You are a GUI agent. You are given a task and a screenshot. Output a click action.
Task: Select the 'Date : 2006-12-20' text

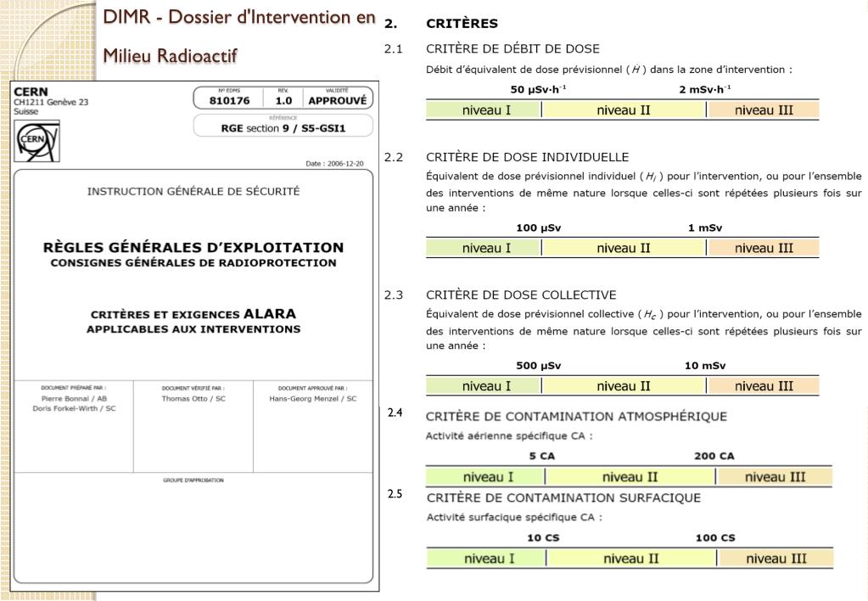[x=334, y=164]
